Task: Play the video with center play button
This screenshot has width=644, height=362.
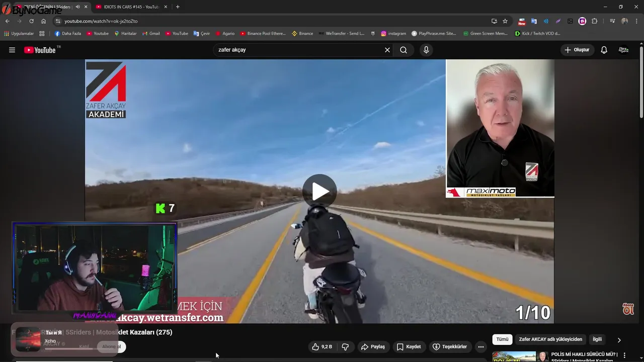Action: click(319, 191)
